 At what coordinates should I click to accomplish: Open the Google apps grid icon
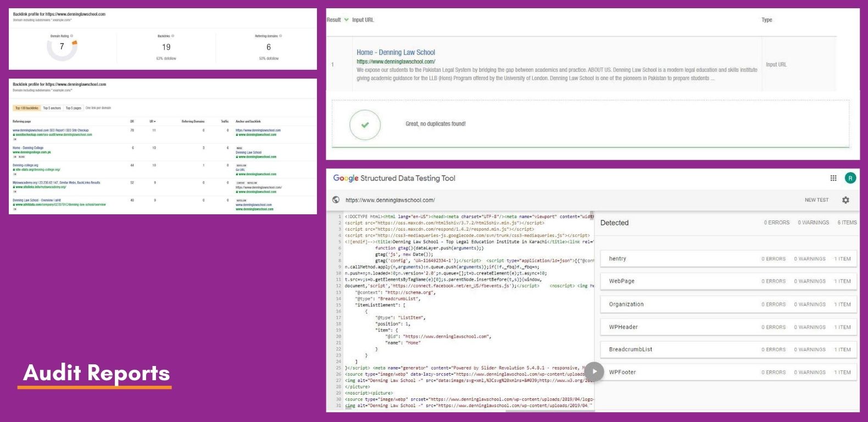tap(833, 178)
